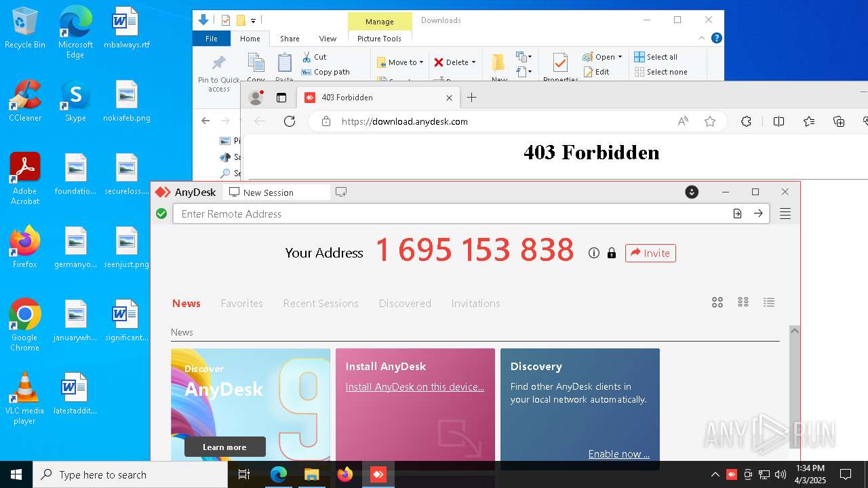Open Task View on the taskbar
The width and height of the screenshot is (868, 488).
(244, 474)
